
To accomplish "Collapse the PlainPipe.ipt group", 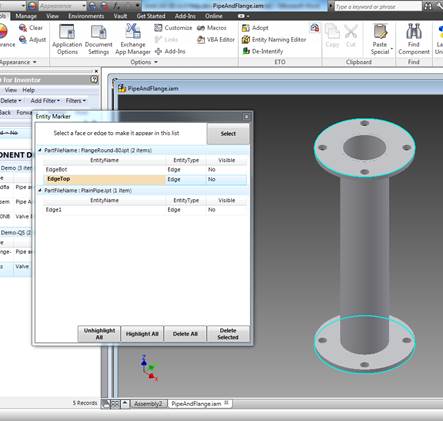I will pyautogui.click(x=40, y=190).
